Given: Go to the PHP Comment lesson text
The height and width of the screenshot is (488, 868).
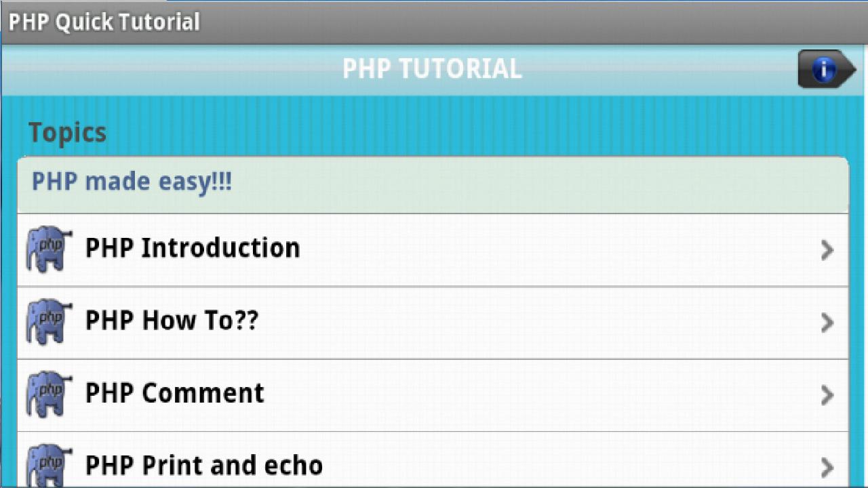Looking at the screenshot, I should click(x=174, y=393).
